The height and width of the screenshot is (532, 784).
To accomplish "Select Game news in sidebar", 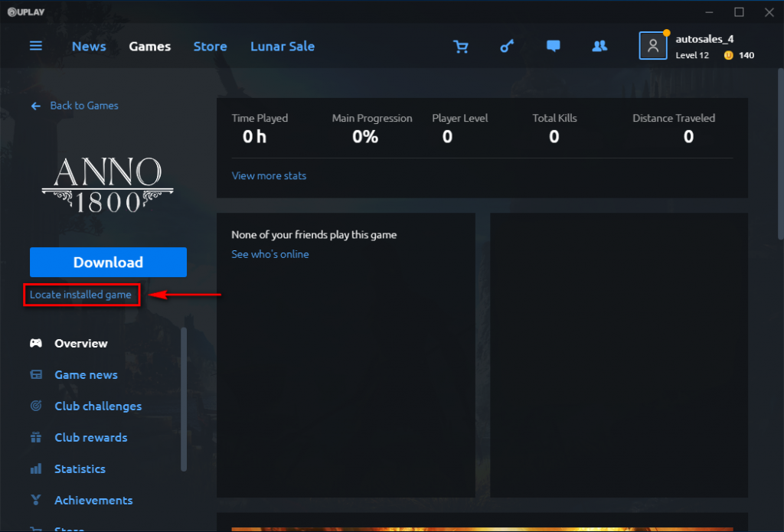I will pyautogui.click(x=86, y=375).
